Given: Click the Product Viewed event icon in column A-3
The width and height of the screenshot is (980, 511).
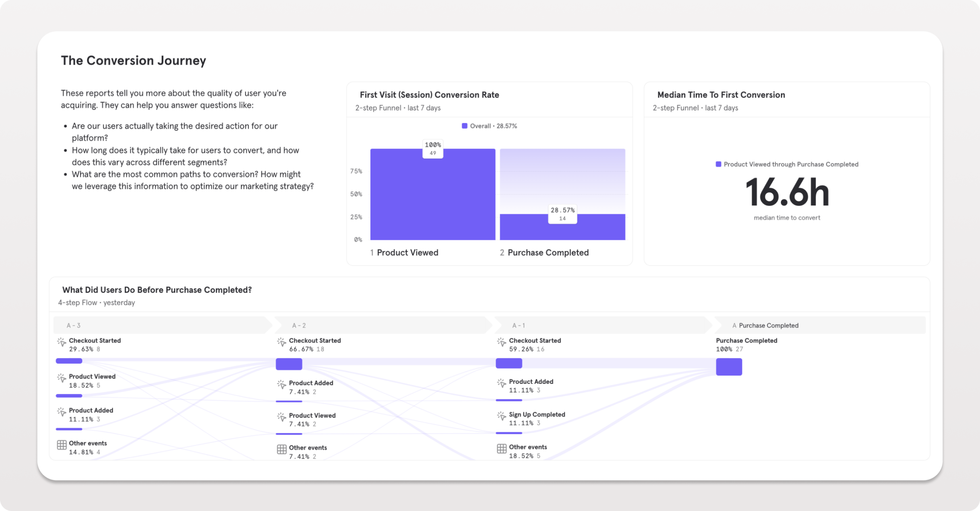Looking at the screenshot, I should point(63,378).
